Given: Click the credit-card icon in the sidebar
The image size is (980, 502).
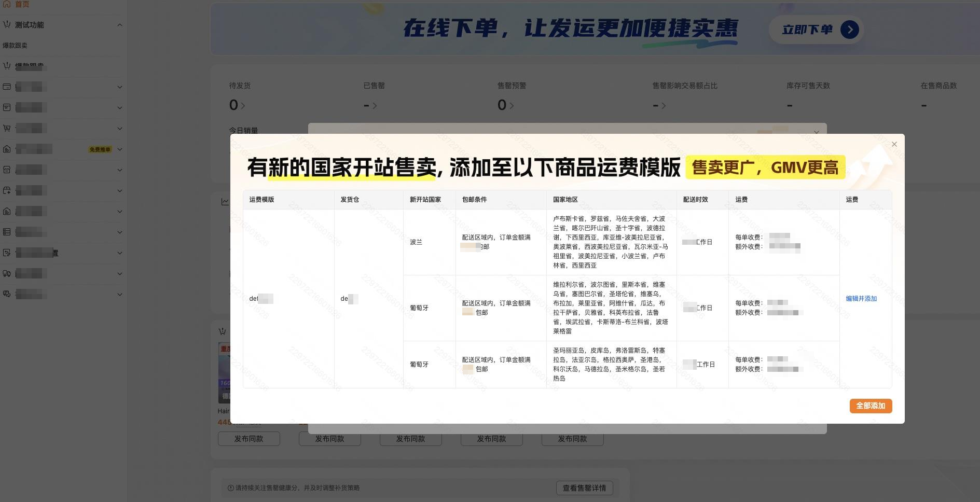Looking at the screenshot, I should tap(7, 87).
